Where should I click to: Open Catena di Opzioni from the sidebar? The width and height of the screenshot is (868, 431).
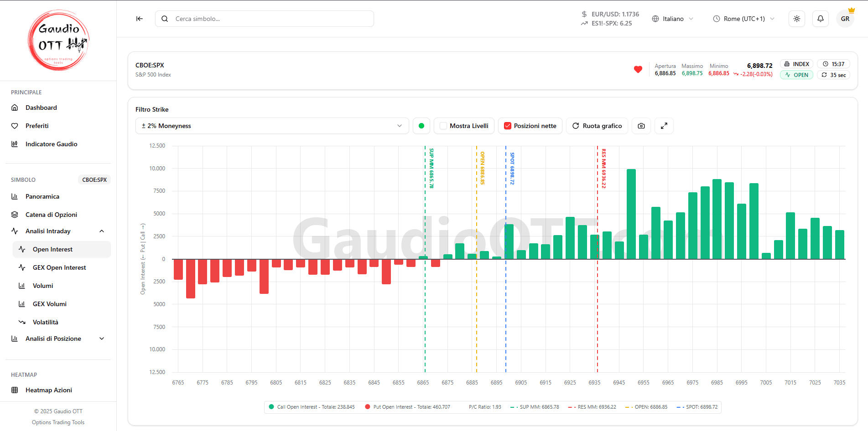click(51, 214)
